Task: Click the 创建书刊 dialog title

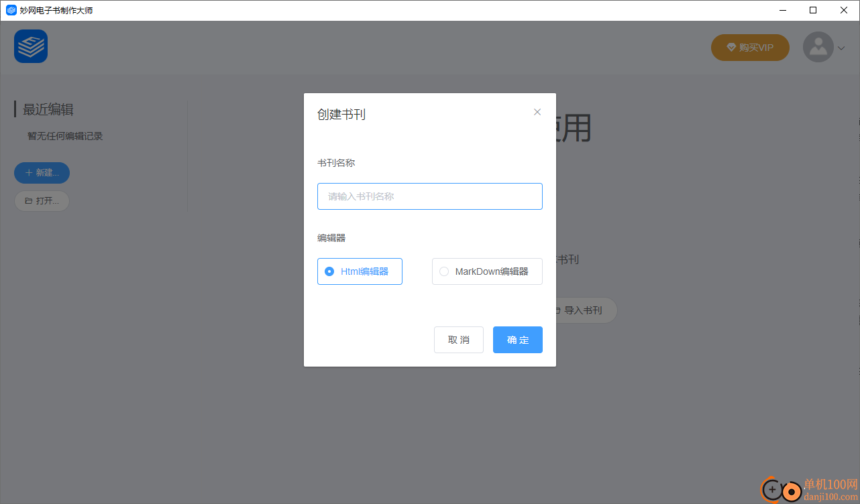Action: coord(341,115)
